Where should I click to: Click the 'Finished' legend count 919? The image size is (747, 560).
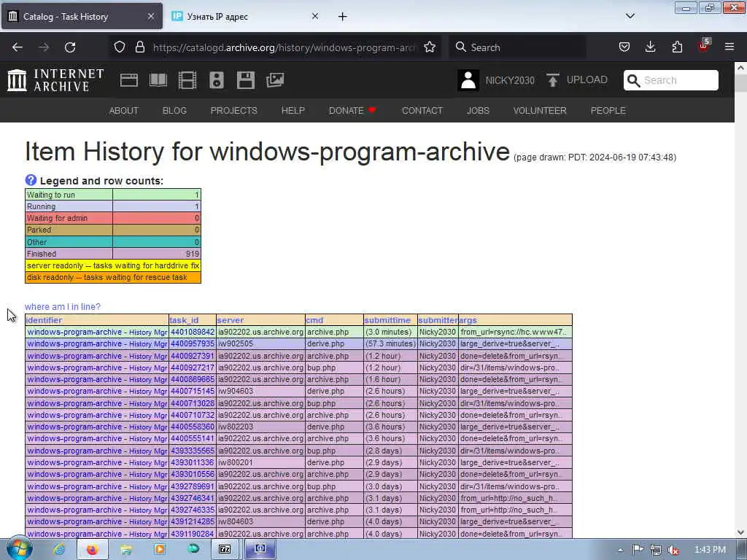point(193,254)
